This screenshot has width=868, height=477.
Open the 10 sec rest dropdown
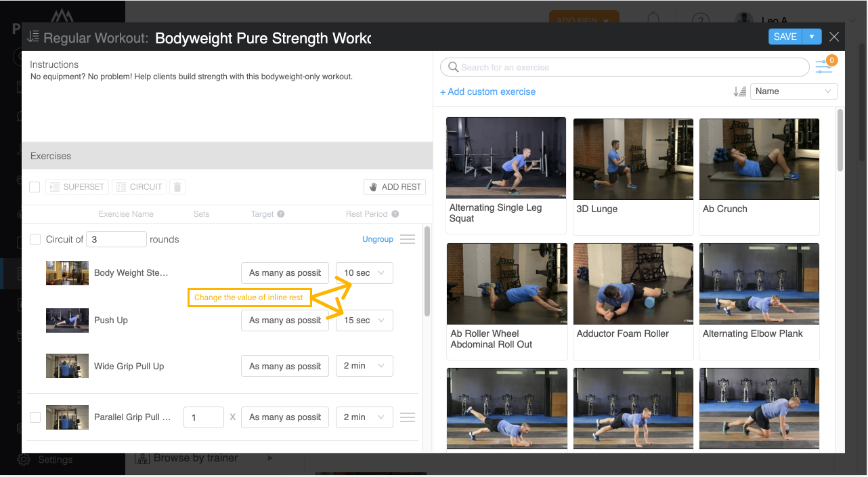(x=364, y=273)
